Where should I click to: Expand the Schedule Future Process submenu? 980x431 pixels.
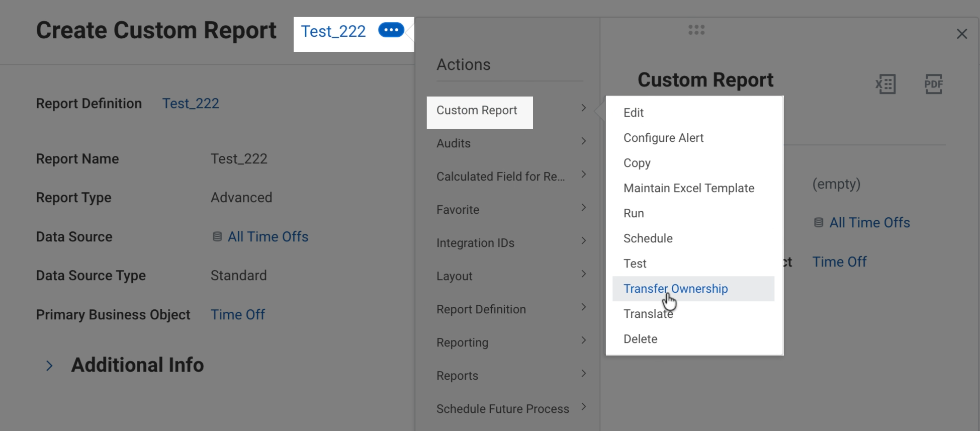coord(510,409)
